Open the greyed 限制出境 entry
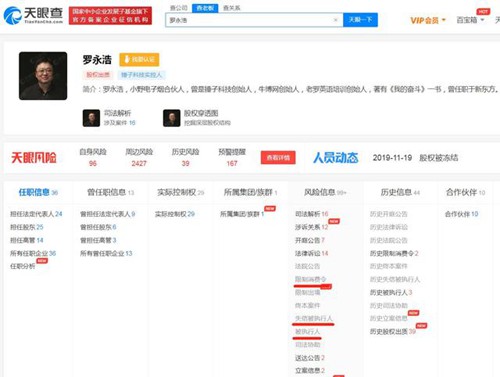The image size is (500, 377). (x=307, y=292)
